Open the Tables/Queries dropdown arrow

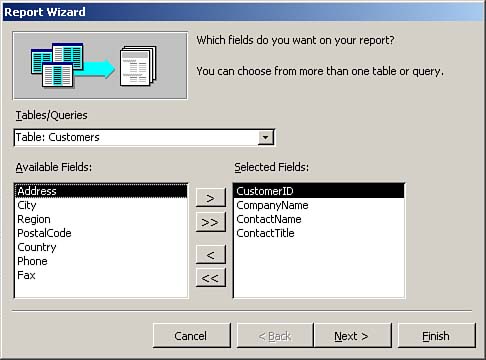pyautogui.click(x=265, y=137)
